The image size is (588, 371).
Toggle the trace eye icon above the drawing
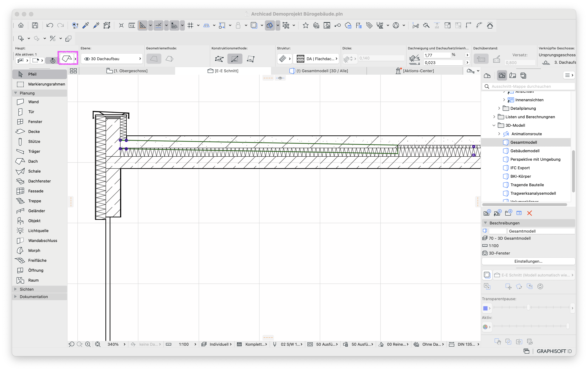pyautogui.click(x=280, y=78)
